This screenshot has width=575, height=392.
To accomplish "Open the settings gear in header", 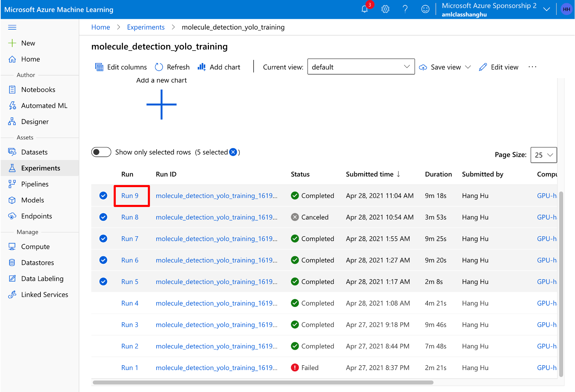I will pos(385,9).
